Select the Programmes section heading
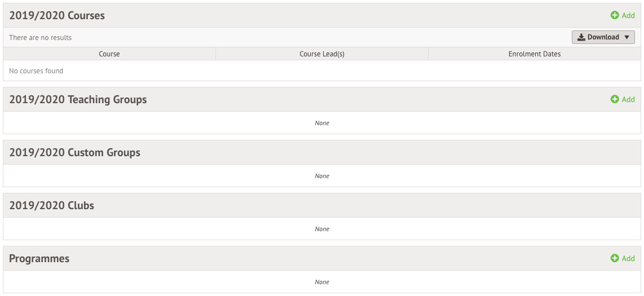The image size is (644, 296). pos(39,258)
